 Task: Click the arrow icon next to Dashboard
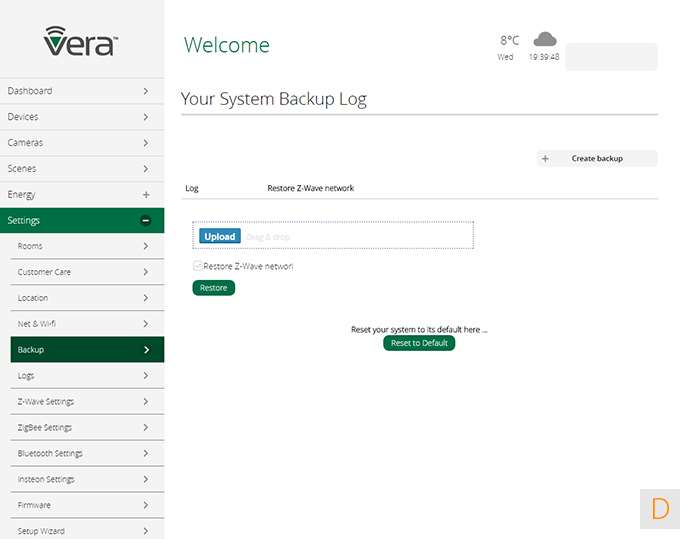click(x=146, y=91)
